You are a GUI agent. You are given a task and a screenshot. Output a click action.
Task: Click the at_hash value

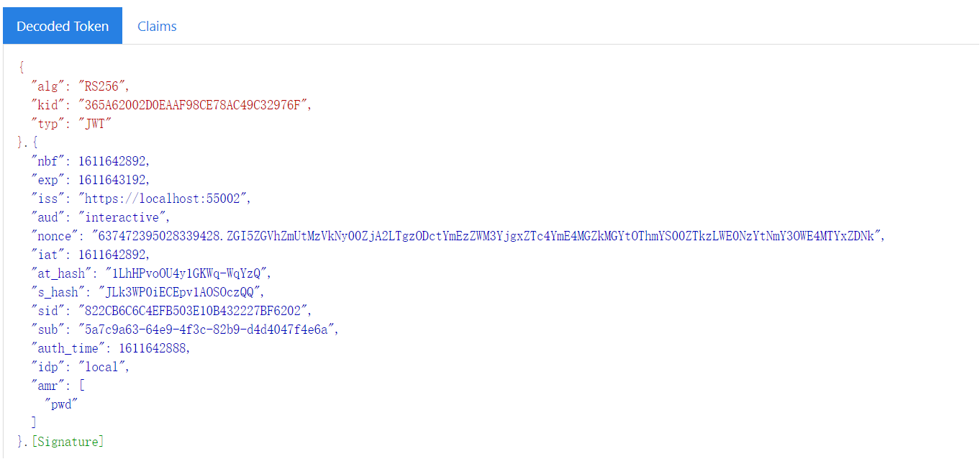coord(187,273)
